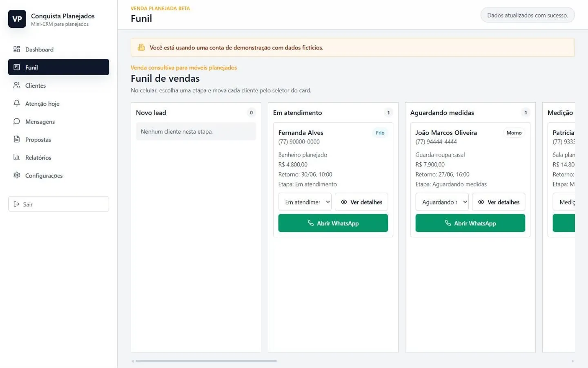The width and height of the screenshot is (588, 368).
Task: Click the building icon in demo banner
Action: (141, 47)
